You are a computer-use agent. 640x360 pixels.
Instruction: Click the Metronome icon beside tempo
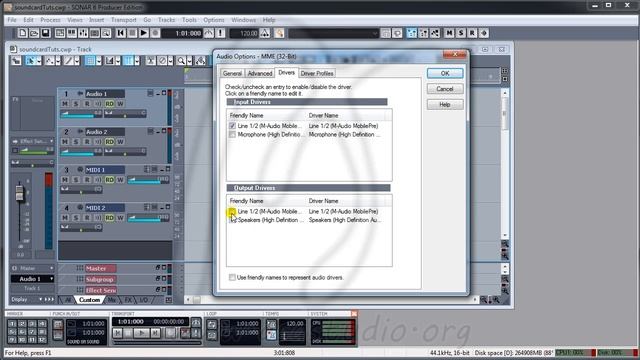pyautogui.click(x=265, y=33)
